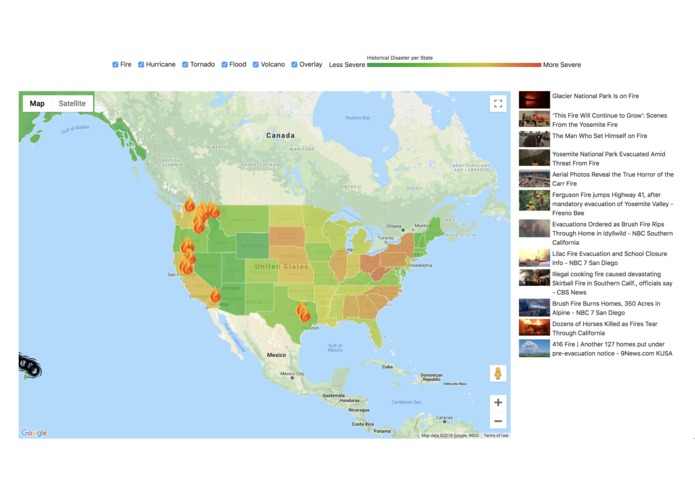Click the 'Mexico' map label
Image resolution: width=695 pixels, height=494 pixels.
pyautogui.click(x=276, y=355)
